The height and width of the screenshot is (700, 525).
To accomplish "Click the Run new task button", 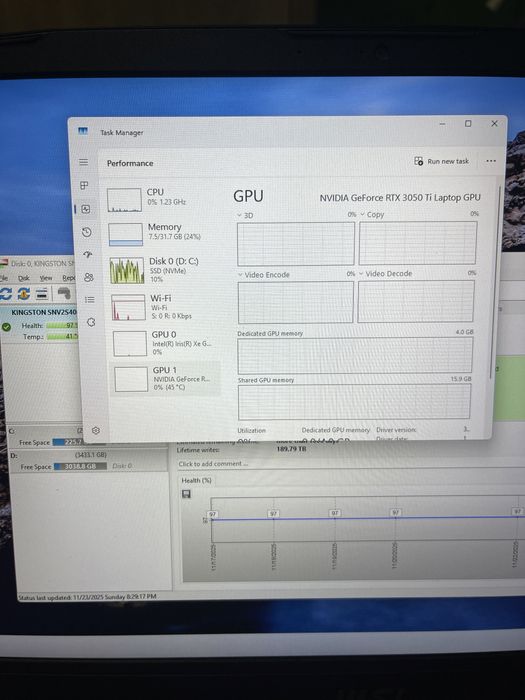I will pyautogui.click(x=442, y=161).
